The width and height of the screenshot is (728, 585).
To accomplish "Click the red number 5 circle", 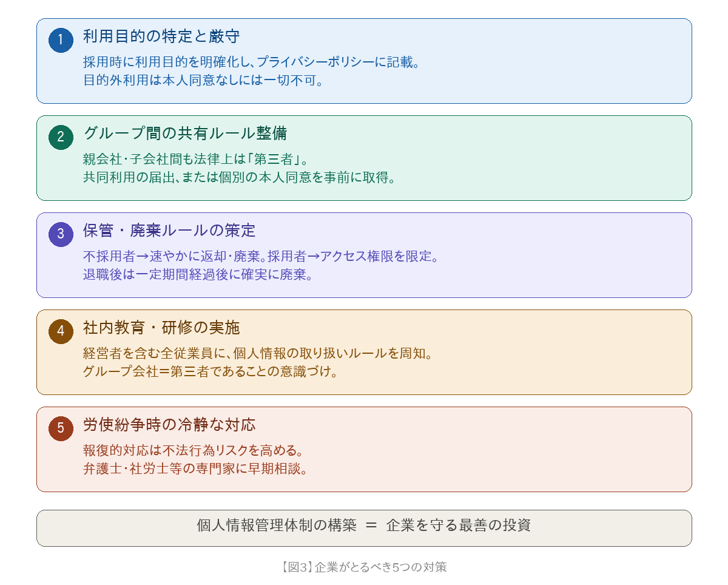I will coord(61,428).
